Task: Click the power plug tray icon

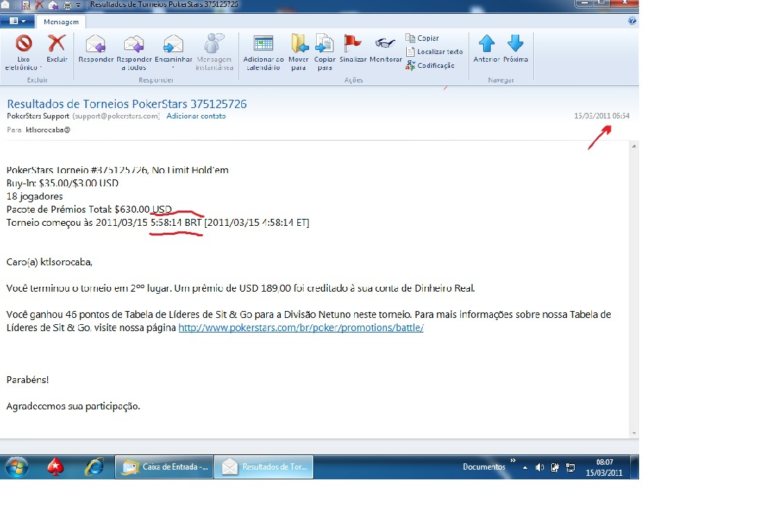Action: [x=555, y=468]
